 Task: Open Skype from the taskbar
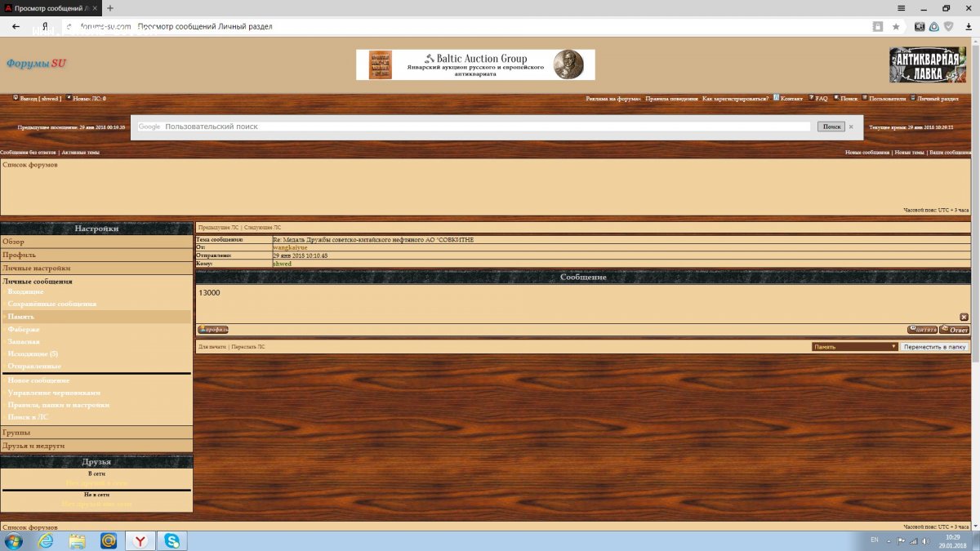[x=172, y=540]
